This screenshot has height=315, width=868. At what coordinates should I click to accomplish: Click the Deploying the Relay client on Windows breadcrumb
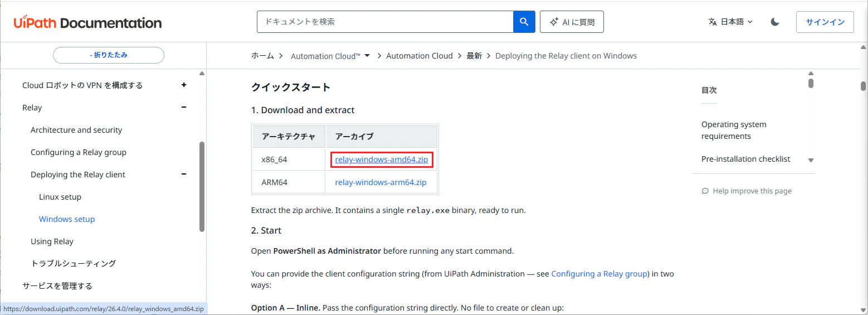tap(566, 56)
